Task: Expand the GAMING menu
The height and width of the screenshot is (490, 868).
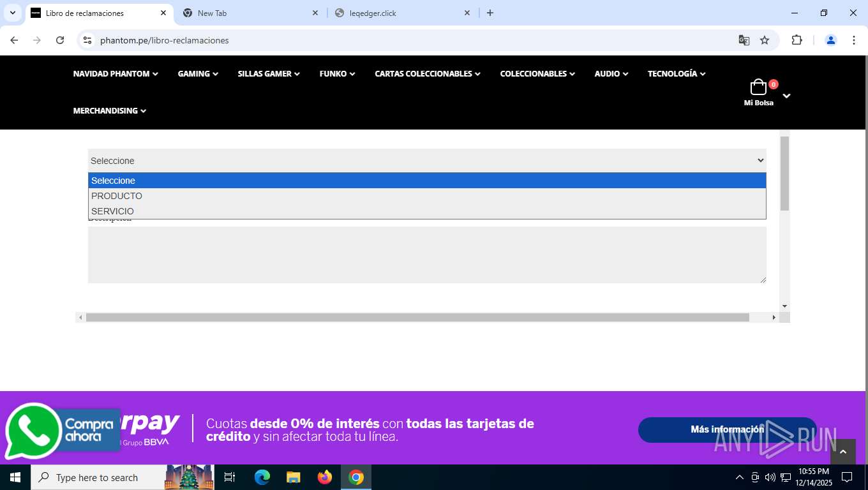Action: (198, 74)
